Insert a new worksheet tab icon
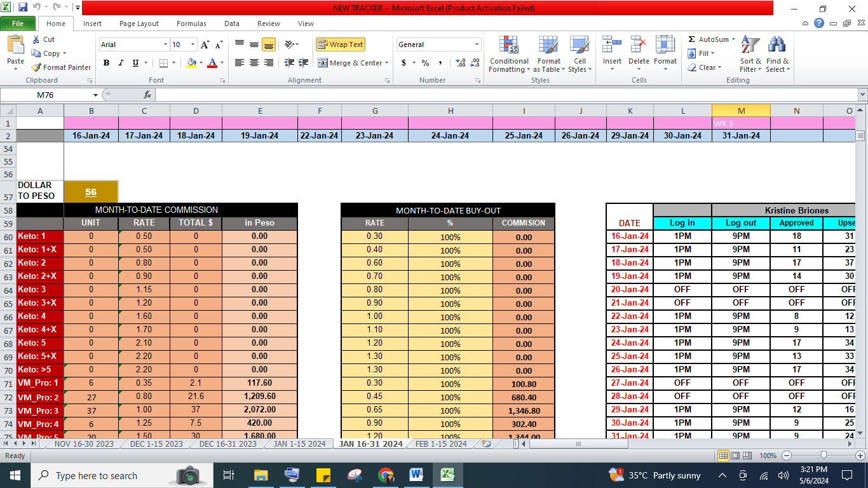Image resolution: width=868 pixels, height=488 pixels. pos(486,444)
